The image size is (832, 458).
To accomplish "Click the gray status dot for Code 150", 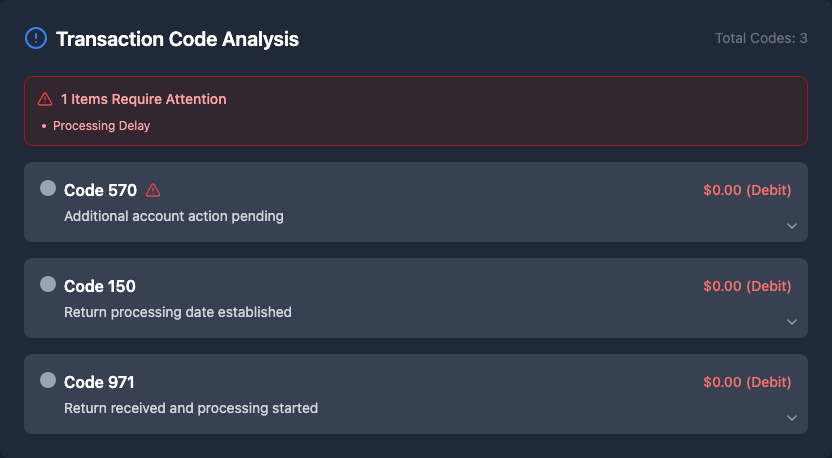I will pos(47,284).
